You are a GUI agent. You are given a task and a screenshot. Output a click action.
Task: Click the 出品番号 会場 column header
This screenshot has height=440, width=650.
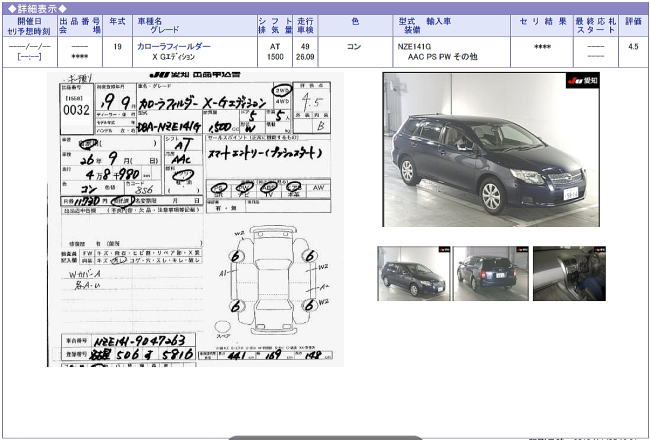pyautogui.click(x=80, y=25)
